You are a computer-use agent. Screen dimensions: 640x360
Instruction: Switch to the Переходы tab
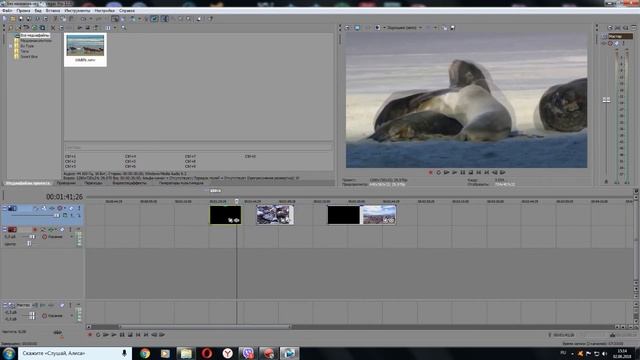coord(93,183)
